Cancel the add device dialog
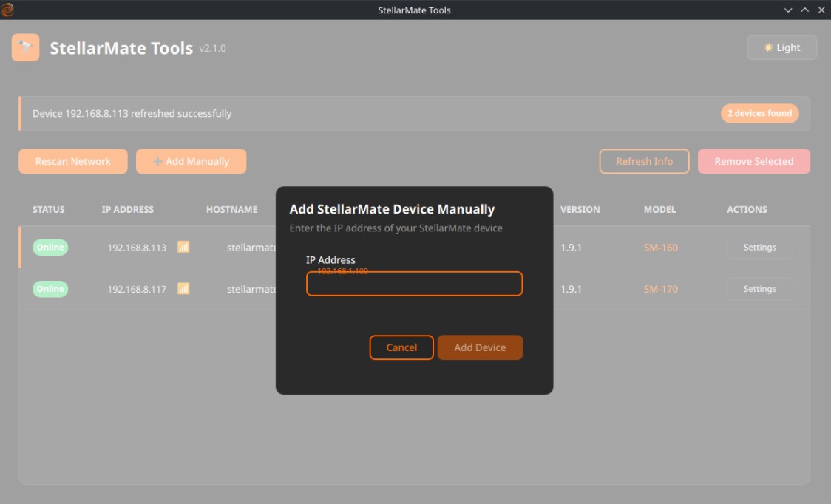The width and height of the screenshot is (831, 504). click(401, 347)
